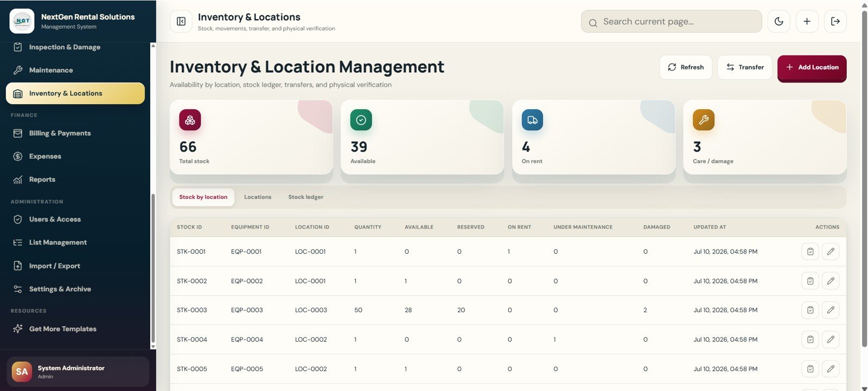Click the edit pencil for STK-0002
Image resolution: width=868 pixels, height=391 pixels.
pyautogui.click(x=831, y=281)
